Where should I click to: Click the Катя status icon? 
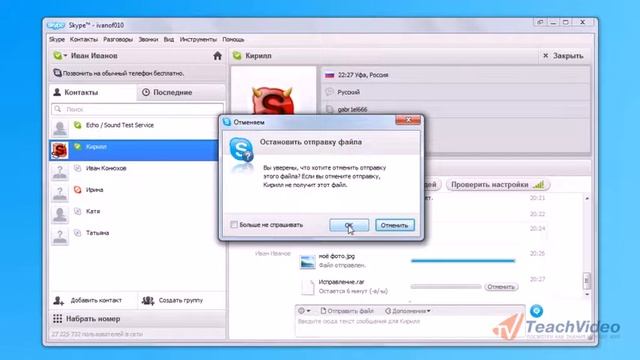click(x=77, y=211)
